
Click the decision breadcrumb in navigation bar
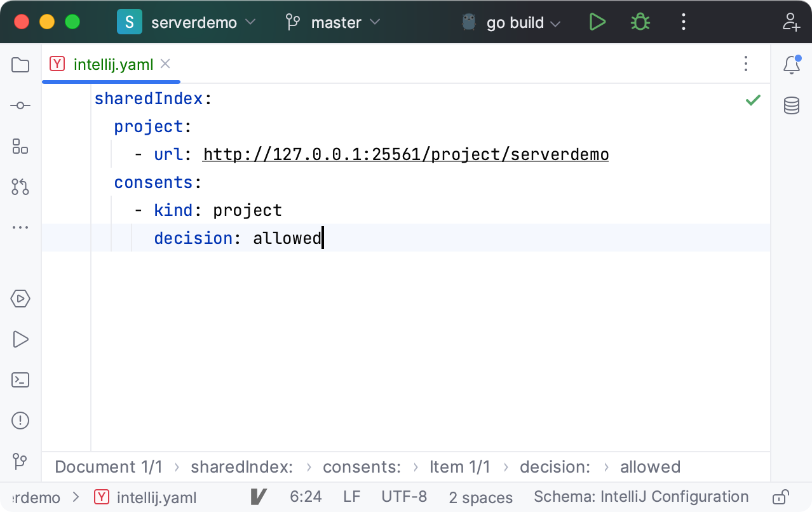coord(554,466)
